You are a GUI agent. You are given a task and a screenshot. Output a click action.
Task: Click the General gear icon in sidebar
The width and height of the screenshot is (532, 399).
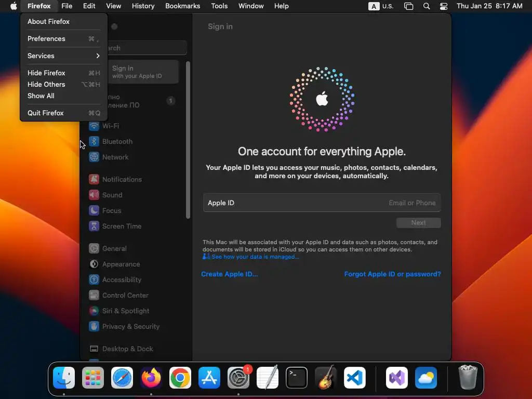(x=94, y=249)
